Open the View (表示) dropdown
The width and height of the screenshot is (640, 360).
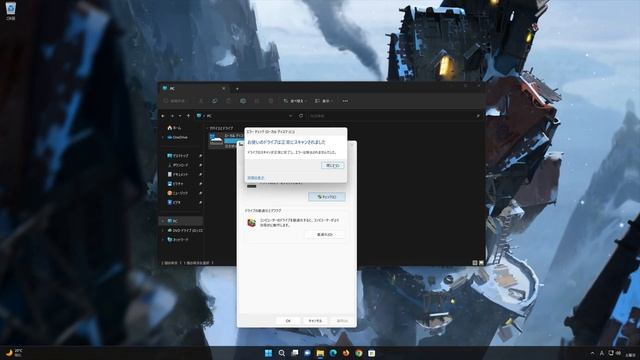coord(323,101)
